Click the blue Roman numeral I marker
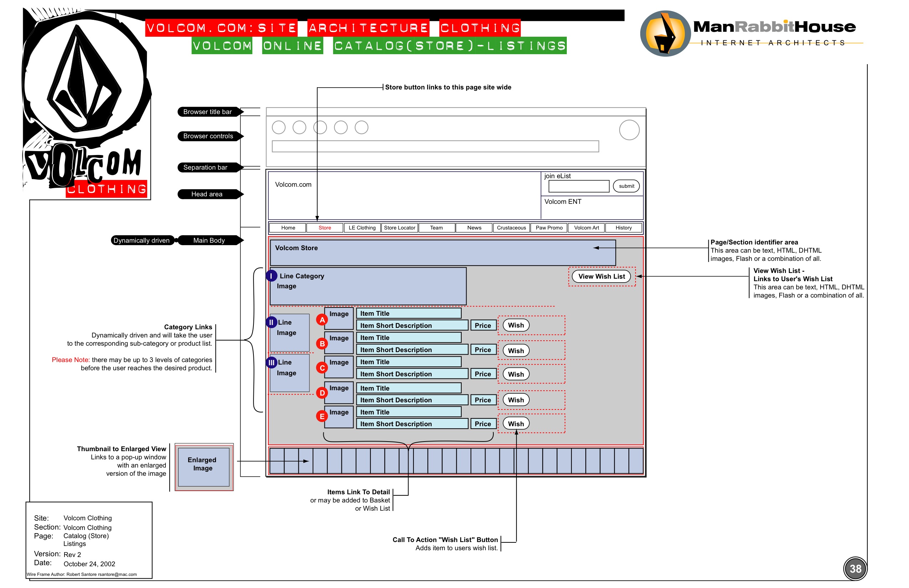The image size is (909, 588). 271,276
